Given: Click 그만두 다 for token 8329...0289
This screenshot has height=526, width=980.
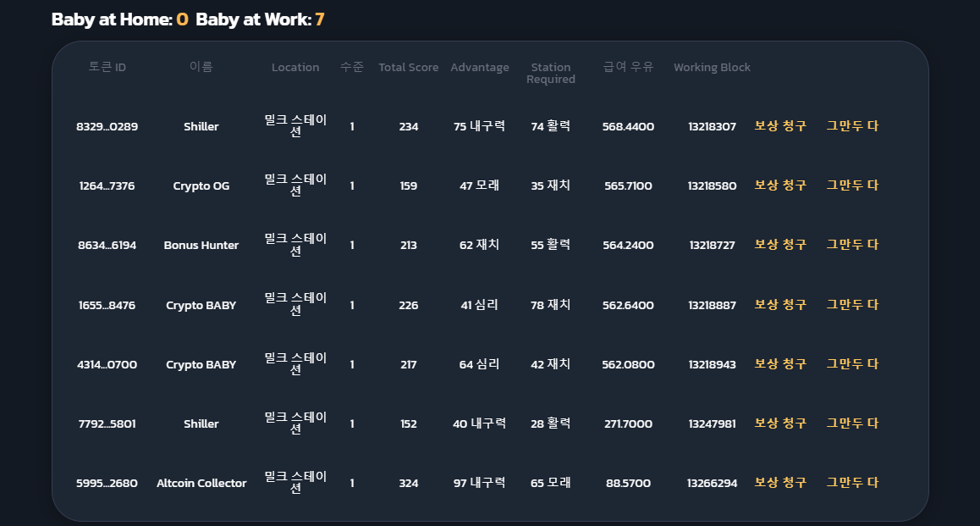Looking at the screenshot, I should pos(852,125).
